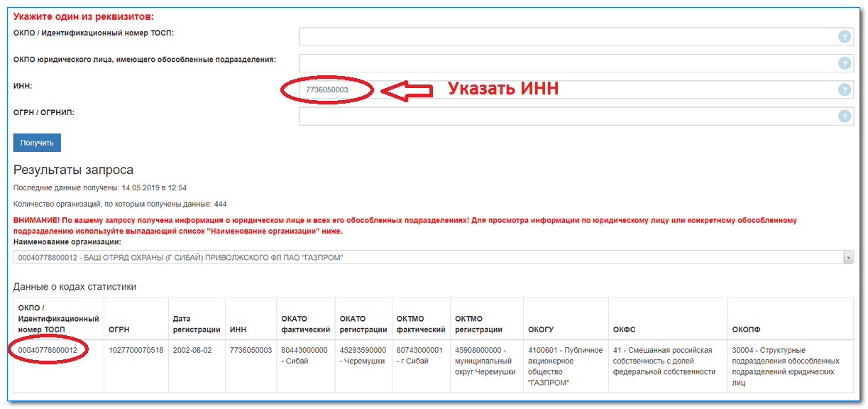Click column header ОГРН
Screen dimensions: 868x409
[120, 329]
